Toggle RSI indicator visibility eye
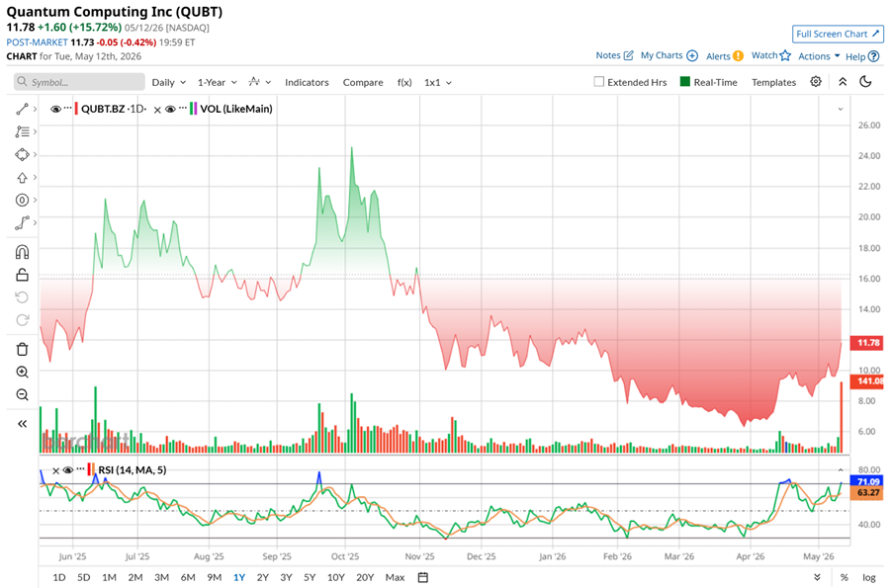The width and height of the screenshot is (892, 588). (x=67, y=469)
